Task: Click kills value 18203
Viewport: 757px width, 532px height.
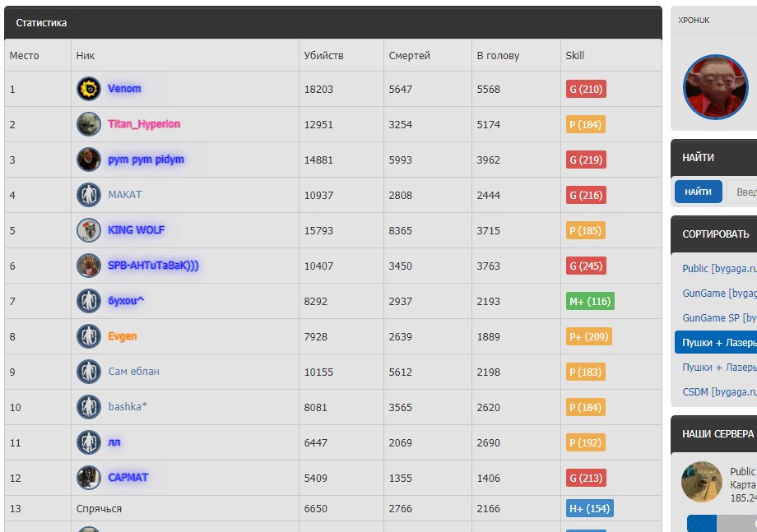Action: (x=318, y=90)
